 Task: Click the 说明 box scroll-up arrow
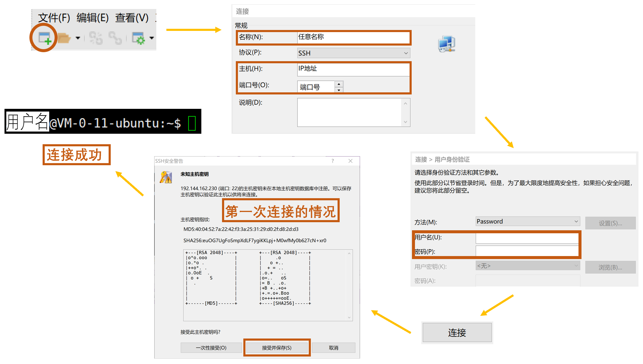click(405, 103)
